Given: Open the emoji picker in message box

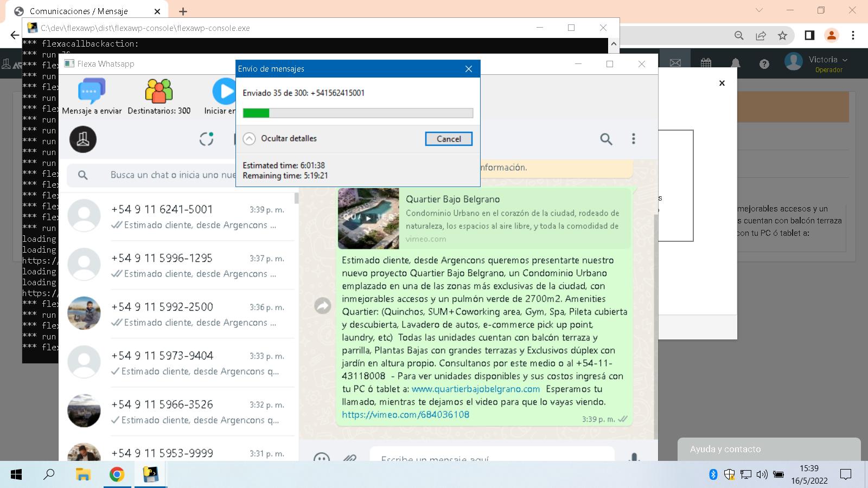Looking at the screenshot, I should point(322,458).
